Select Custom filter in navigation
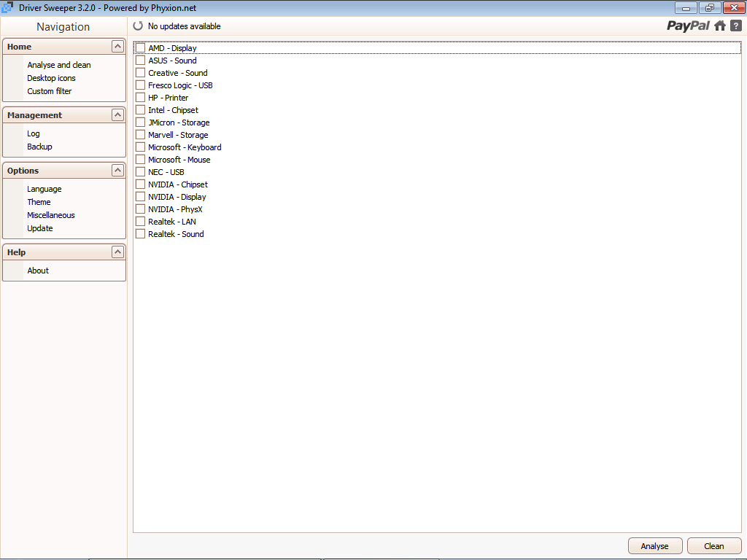747x560 pixels. (50, 91)
